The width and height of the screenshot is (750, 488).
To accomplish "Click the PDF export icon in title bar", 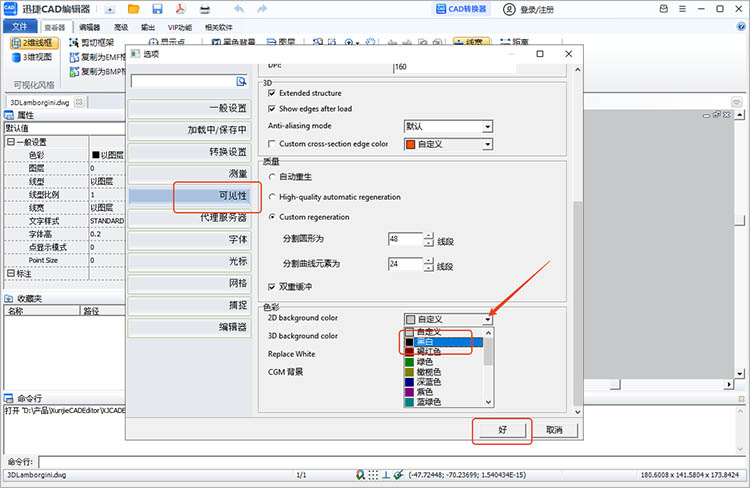I will (x=181, y=9).
